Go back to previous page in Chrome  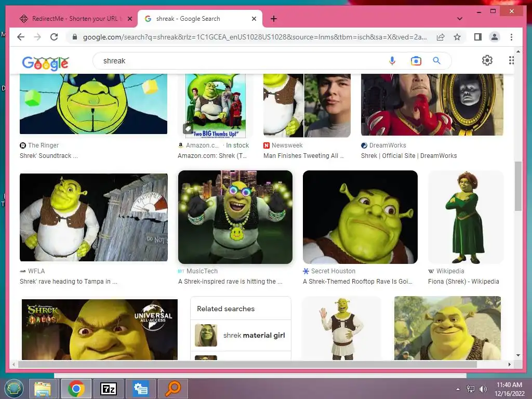tap(21, 37)
